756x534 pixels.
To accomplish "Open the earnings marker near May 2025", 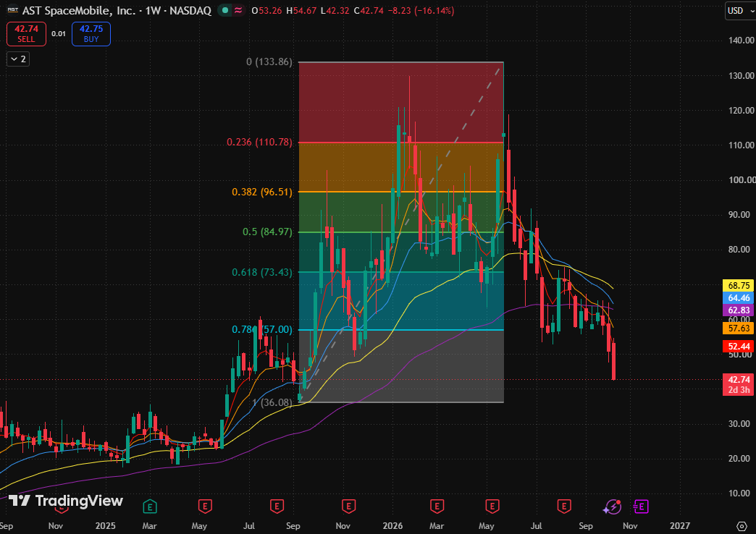I will [206, 507].
